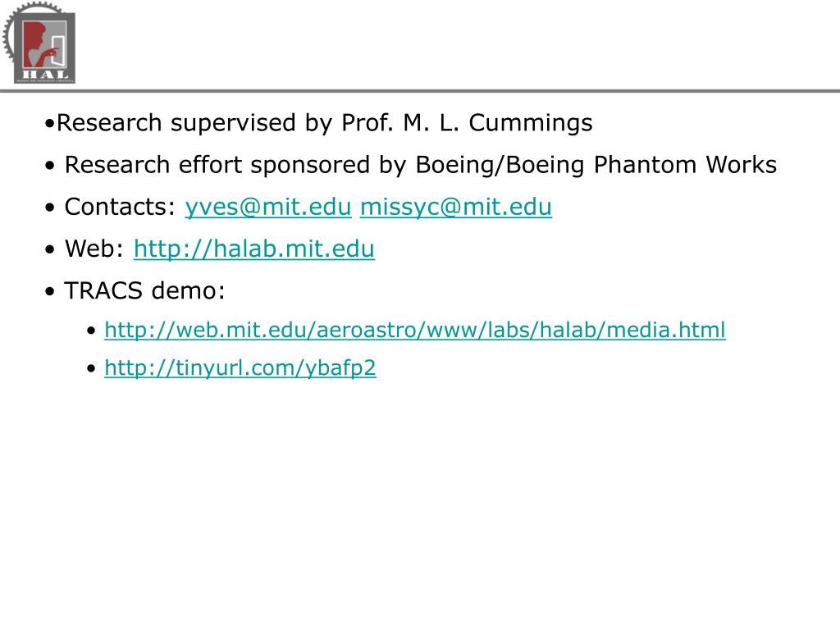Click the word 'supervised' in first line

tap(232, 123)
